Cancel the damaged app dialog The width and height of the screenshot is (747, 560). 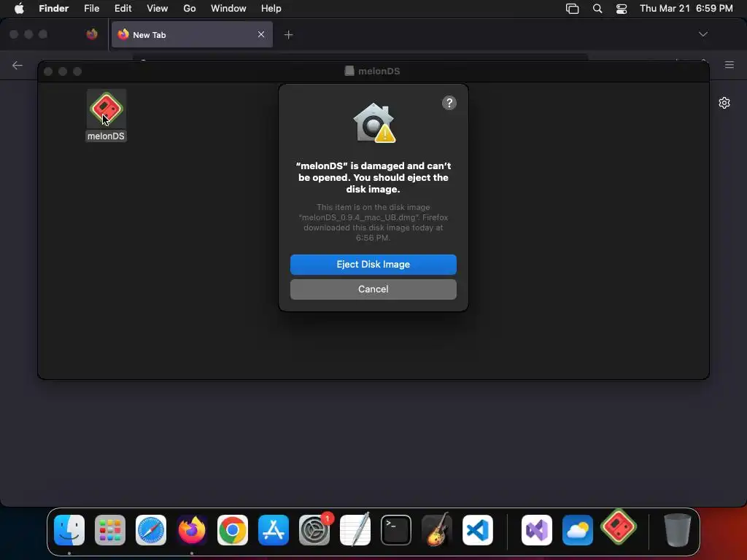point(373,289)
